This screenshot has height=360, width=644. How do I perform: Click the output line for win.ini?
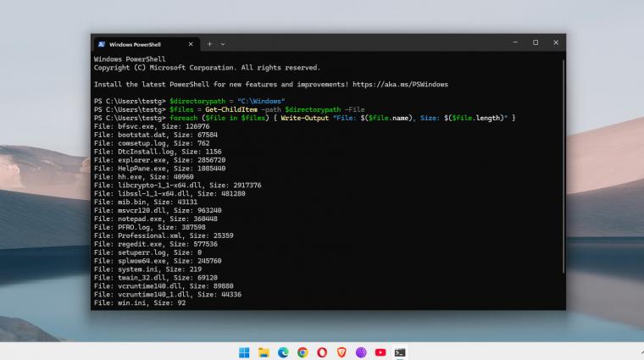[x=140, y=303]
